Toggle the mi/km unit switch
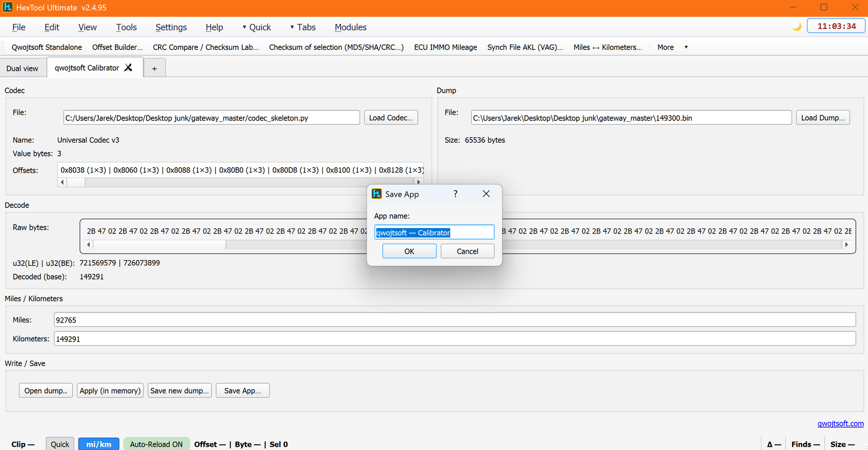Viewport: 868px width, 450px height. click(x=99, y=444)
